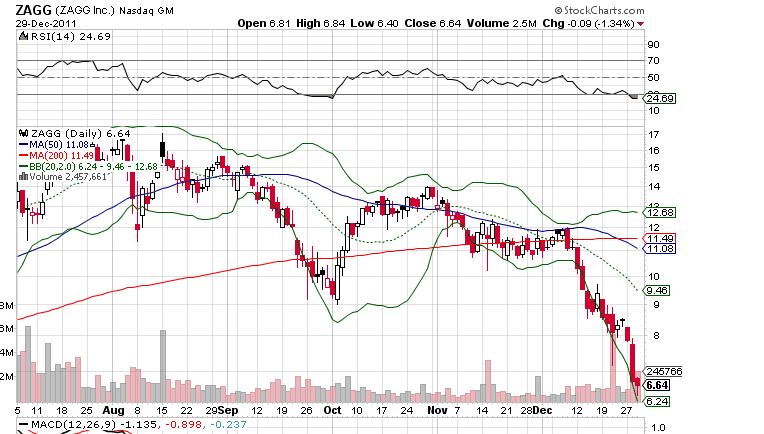764x434 pixels.
Task: Click the candlestick icon beside ZAGG (Daily)
Action: pos(23,133)
